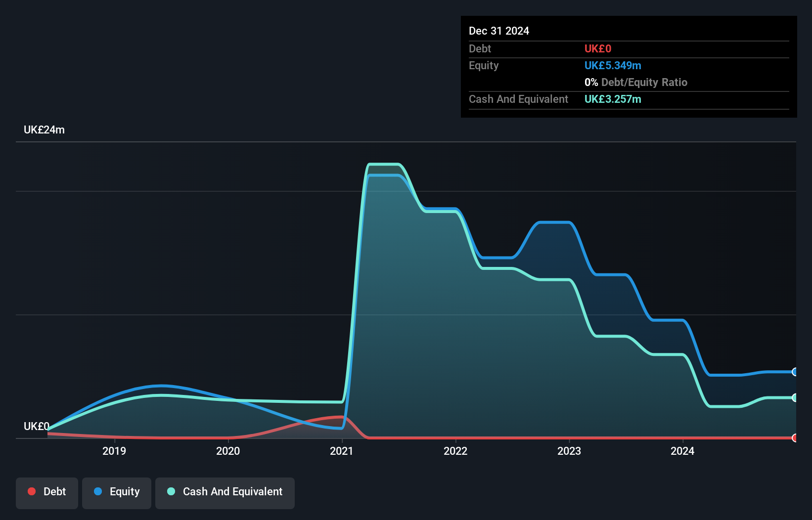The height and width of the screenshot is (520, 812).
Task: Click the red Debt legend dot
Action: [x=32, y=491]
